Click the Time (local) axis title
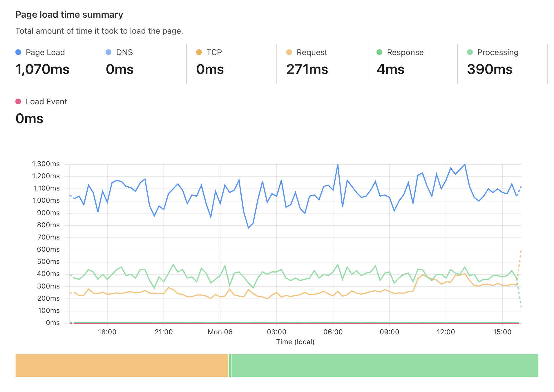554x392 pixels. pyautogui.click(x=295, y=342)
